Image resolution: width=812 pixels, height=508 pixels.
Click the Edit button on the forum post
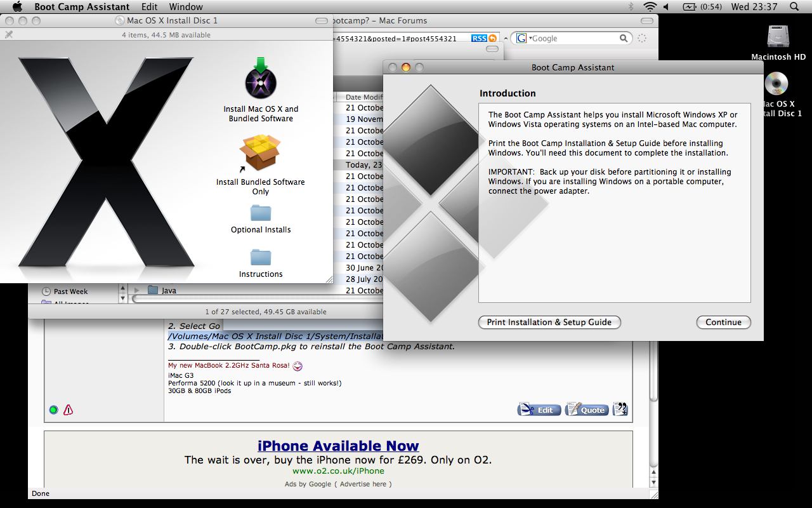coord(539,409)
